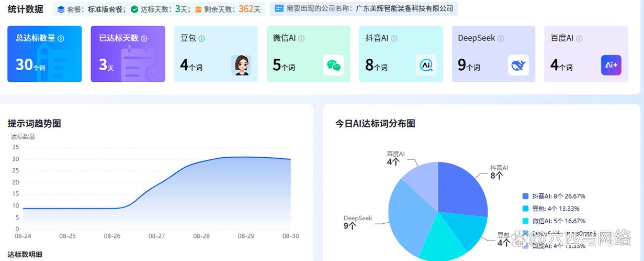Viewport: 644px width, 261px height.
Task: Open the arrow icon beside DeepSeek label
Action: tap(501, 38)
